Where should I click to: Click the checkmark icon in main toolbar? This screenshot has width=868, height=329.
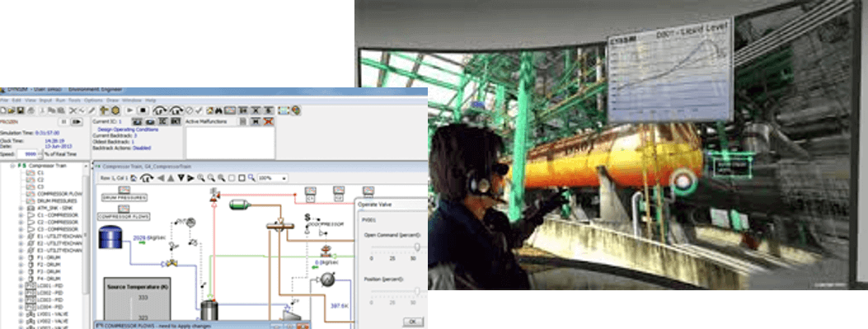click(199, 110)
